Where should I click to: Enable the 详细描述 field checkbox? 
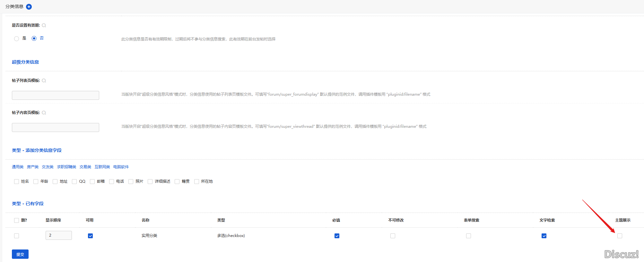[x=150, y=182]
